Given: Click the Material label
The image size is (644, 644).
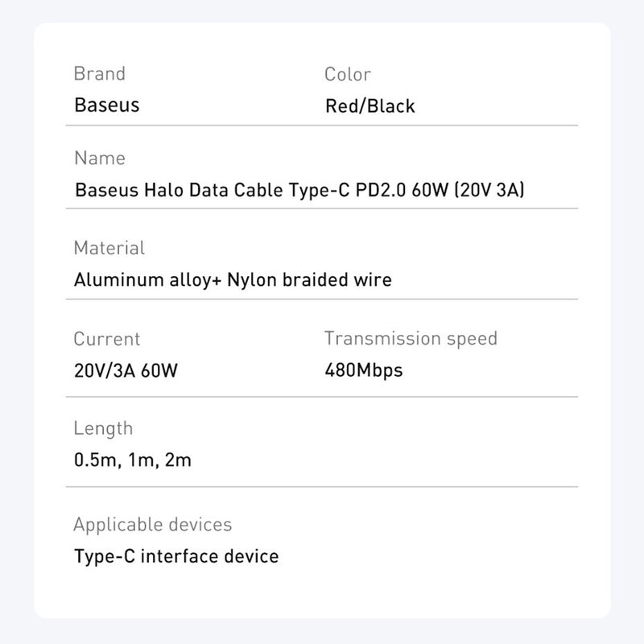Looking at the screenshot, I should coord(109,248).
